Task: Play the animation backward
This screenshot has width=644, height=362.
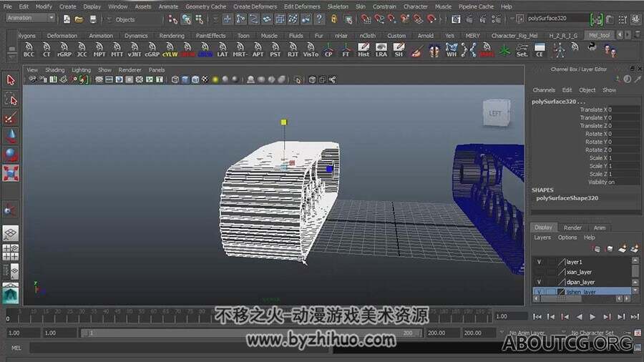Action: pyautogui.click(x=579, y=316)
